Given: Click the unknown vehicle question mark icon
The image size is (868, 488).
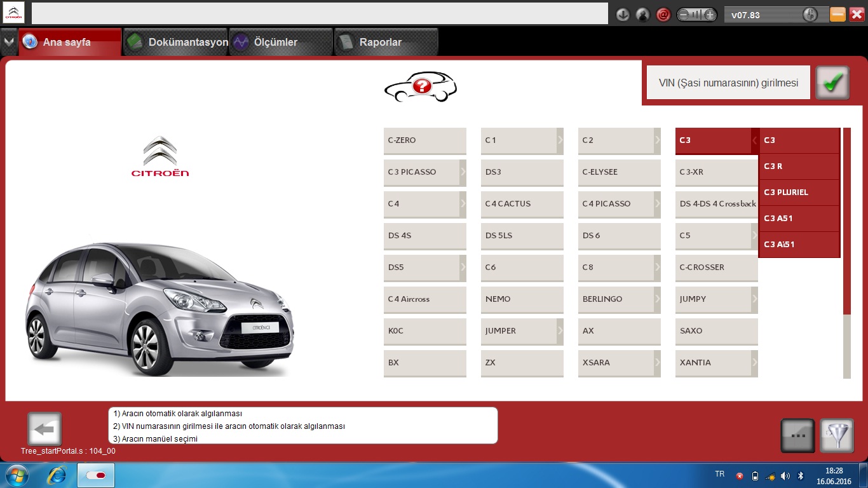Looking at the screenshot, I should (x=421, y=87).
